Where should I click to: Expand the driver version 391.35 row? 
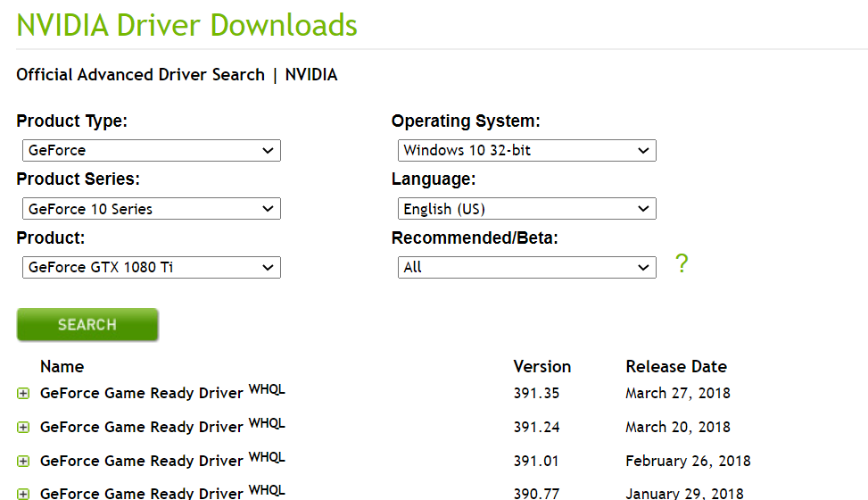[23, 394]
